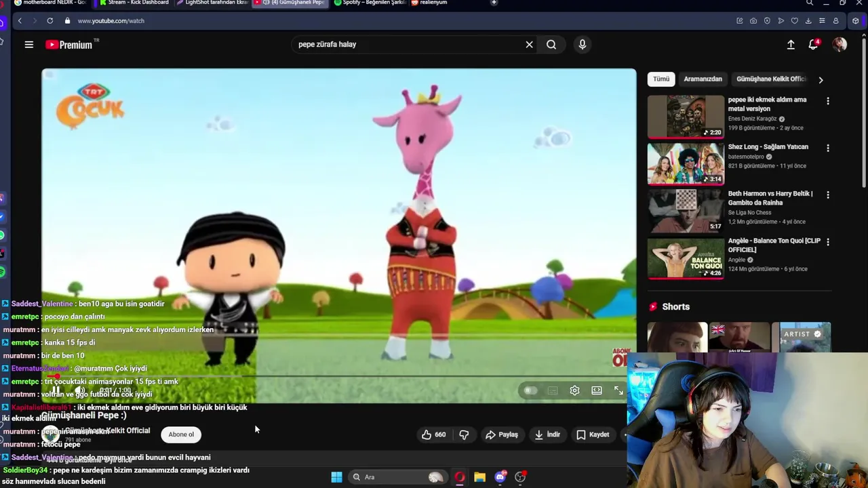
Task: Switch to the Spotify browser tab
Action: click(370, 3)
